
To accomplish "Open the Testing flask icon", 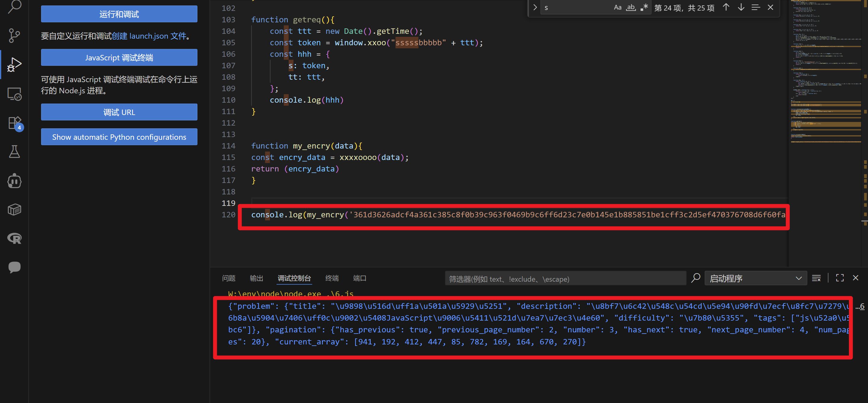I will coord(14,152).
